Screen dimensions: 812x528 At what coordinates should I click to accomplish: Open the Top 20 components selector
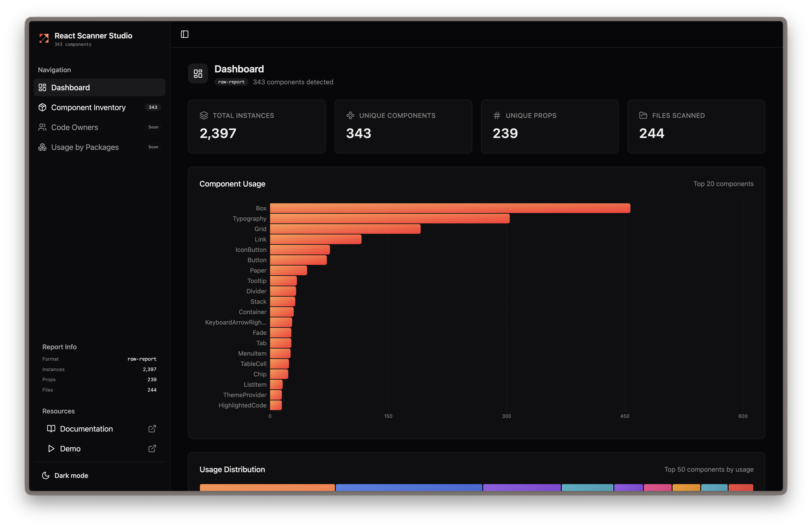[x=724, y=184]
